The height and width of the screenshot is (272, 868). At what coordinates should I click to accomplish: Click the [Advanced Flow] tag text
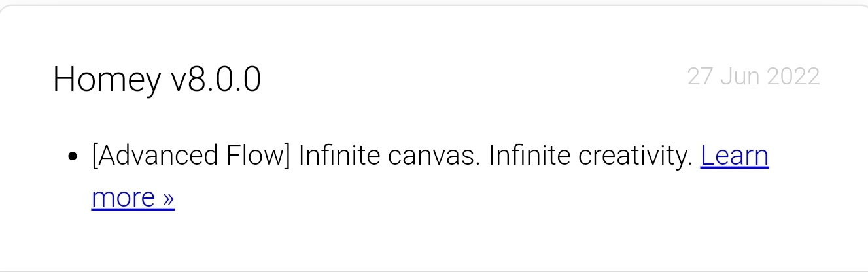point(191,157)
